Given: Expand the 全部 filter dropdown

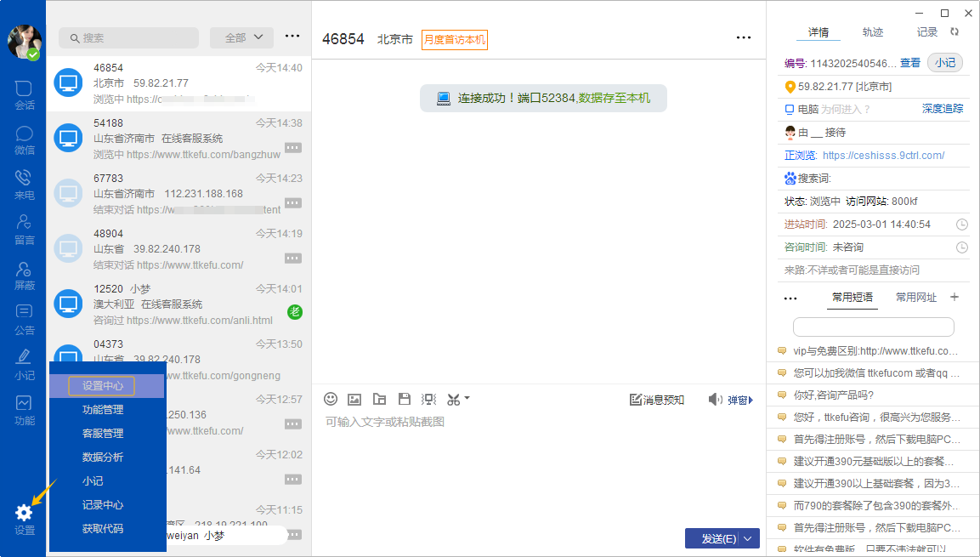Looking at the screenshot, I should pos(241,37).
